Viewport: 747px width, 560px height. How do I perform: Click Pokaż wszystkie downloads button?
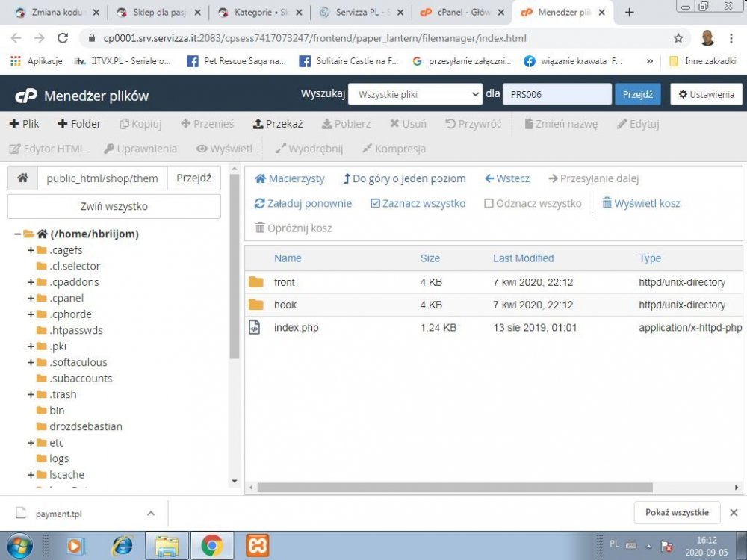[677, 513]
